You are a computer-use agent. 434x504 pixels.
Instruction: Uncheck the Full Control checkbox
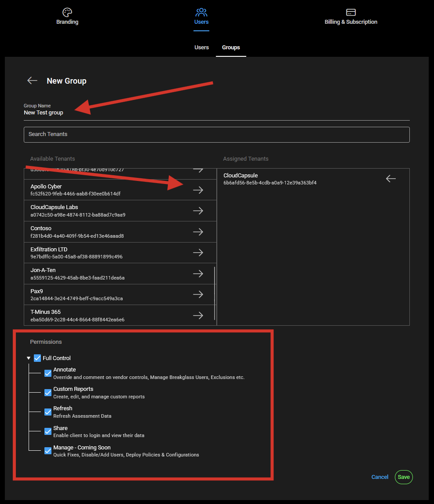point(37,358)
